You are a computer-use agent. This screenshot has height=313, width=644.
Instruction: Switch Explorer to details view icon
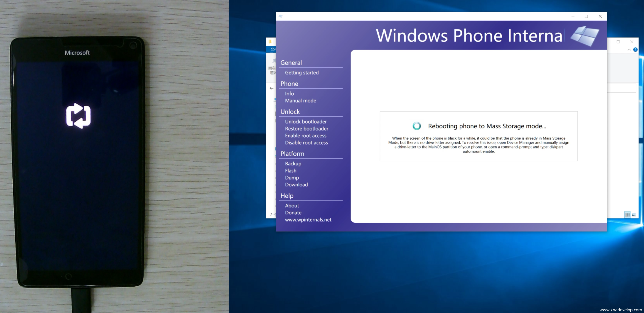click(627, 215)
